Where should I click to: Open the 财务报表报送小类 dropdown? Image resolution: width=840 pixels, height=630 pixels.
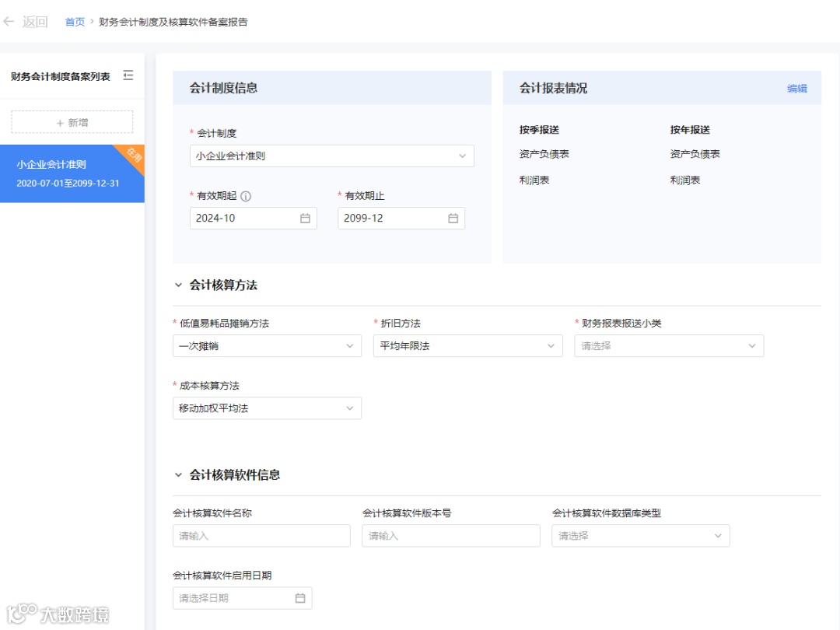[669, 346]
